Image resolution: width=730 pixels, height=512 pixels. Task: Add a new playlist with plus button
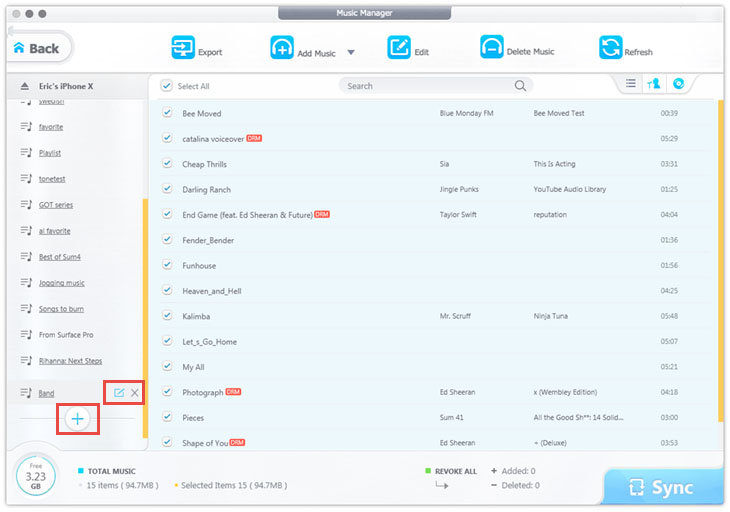[77, 419]
